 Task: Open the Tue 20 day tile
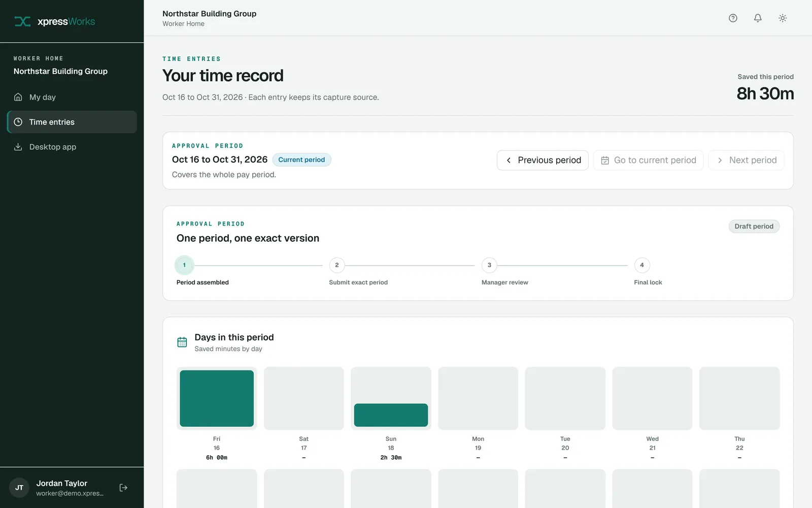[x=565, y=398]
